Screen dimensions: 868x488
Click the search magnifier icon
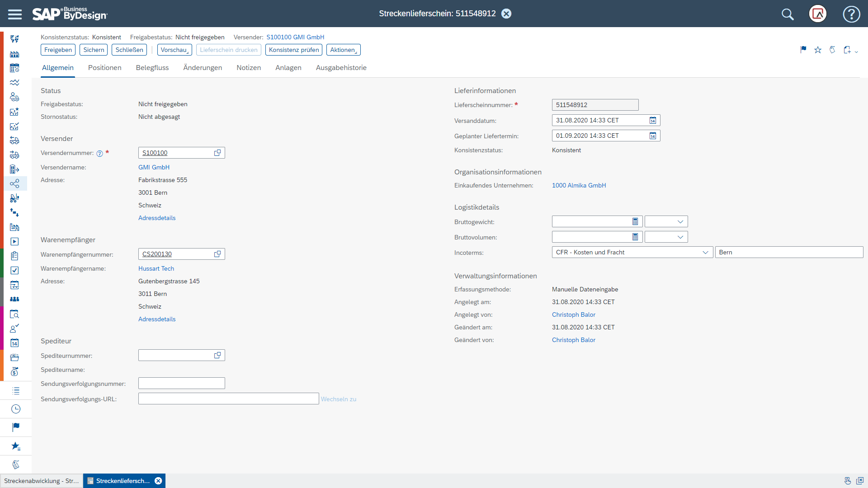788,14
